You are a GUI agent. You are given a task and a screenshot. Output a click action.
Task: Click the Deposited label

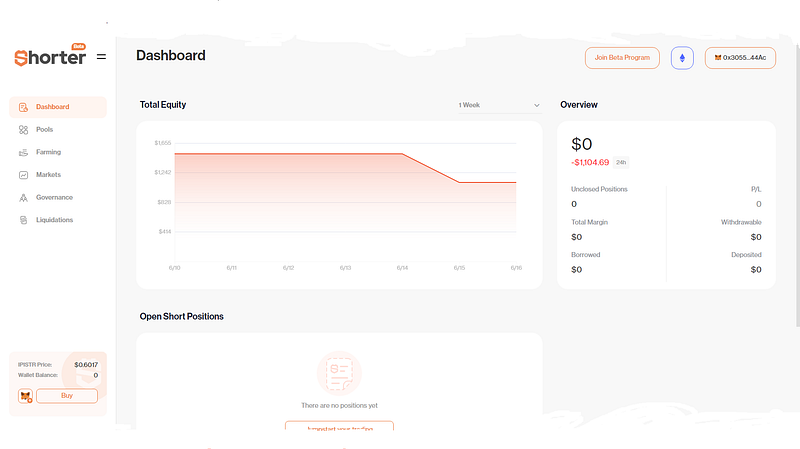(746, 255)
